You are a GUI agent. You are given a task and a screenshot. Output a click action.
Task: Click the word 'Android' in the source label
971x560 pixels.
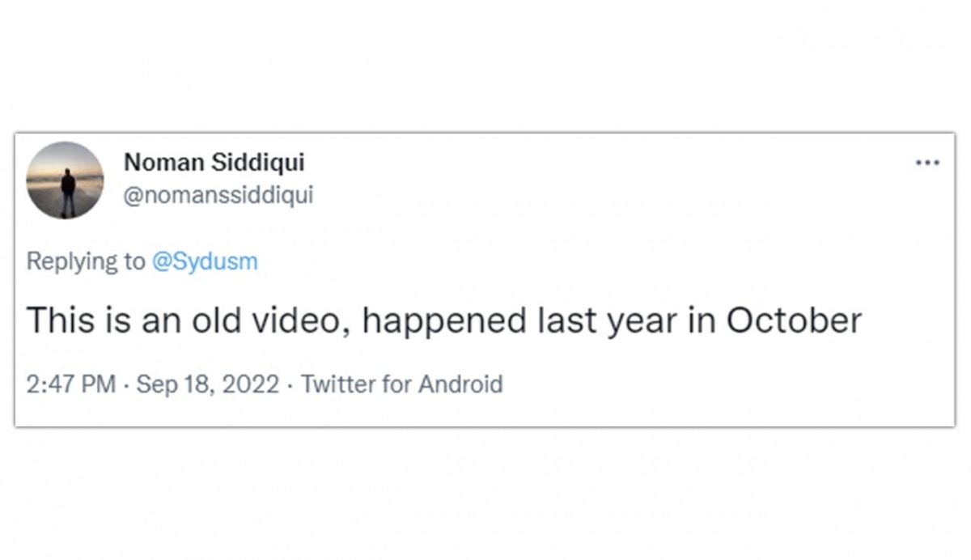[460, 384]
